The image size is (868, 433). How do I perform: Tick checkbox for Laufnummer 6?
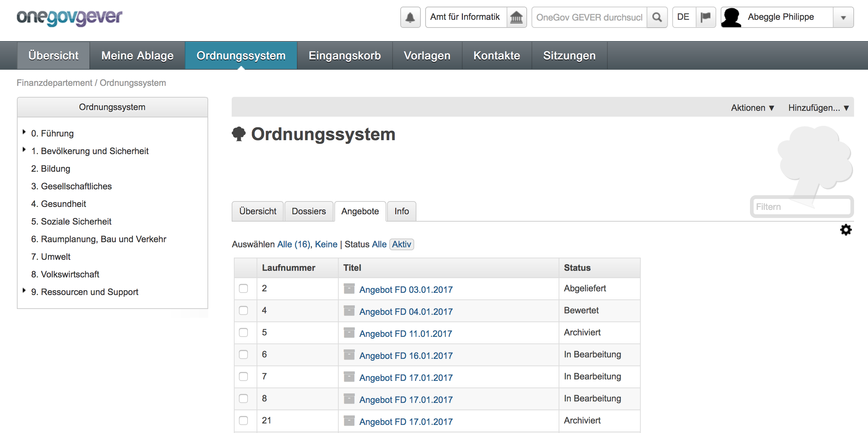(243, 354)
